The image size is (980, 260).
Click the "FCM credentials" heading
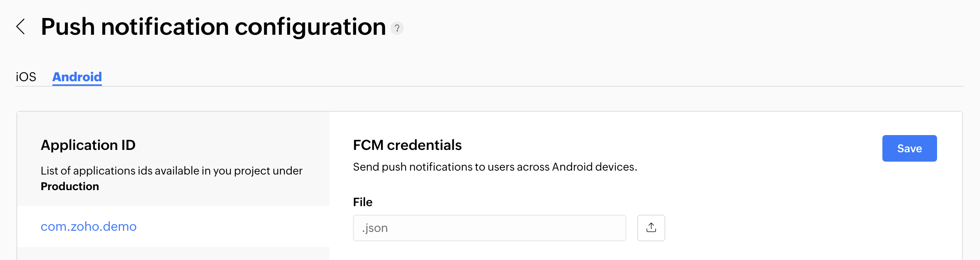coord(407,145)
